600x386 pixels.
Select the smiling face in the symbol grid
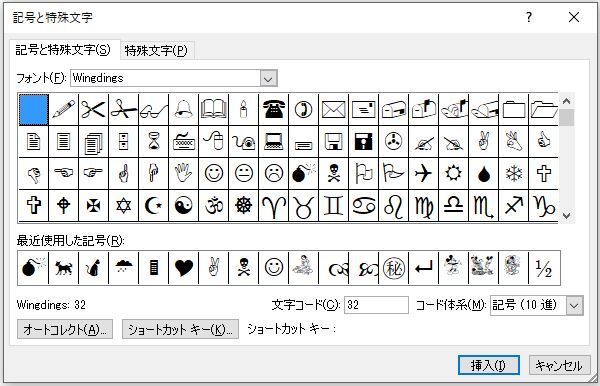click(x=214, y=173)
